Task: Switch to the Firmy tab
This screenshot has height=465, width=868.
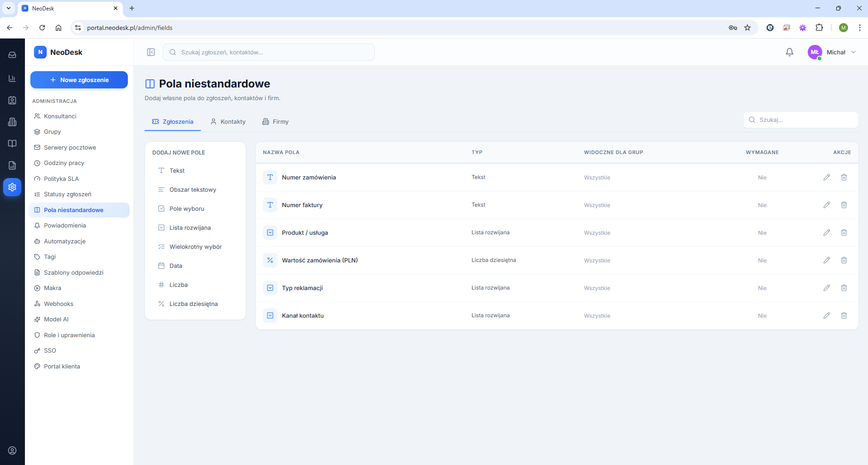Action: (276, 121)
